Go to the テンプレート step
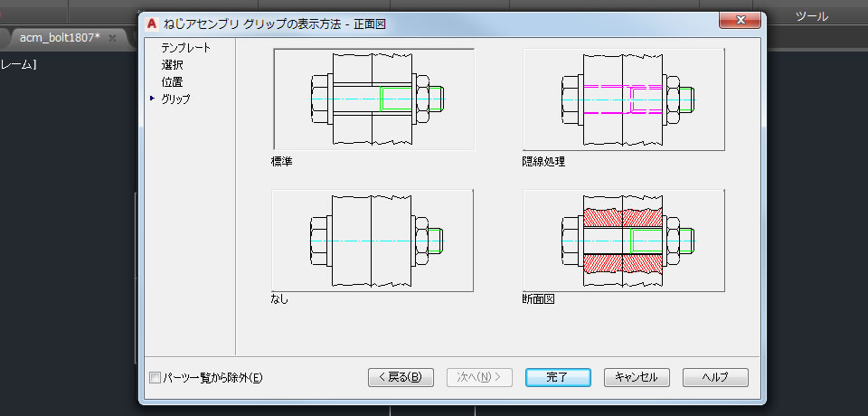Viewport: 868px width, 416px height. (x=186, y=48)
